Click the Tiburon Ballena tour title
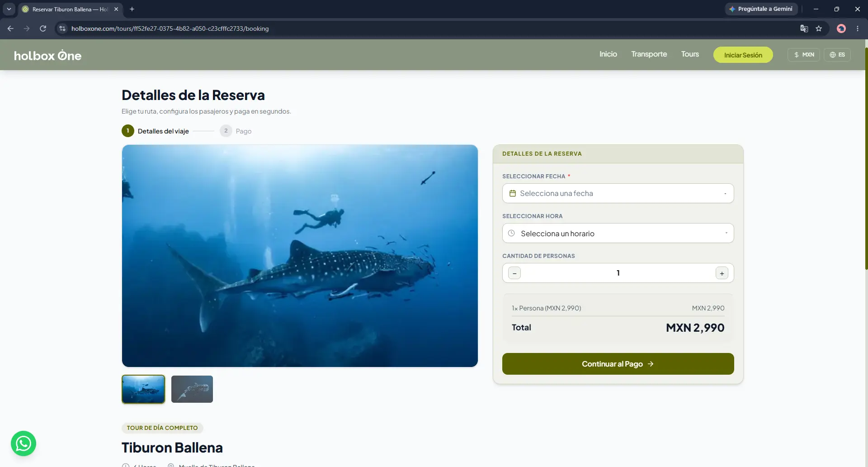The image size is (868, 467). (172, 448)
